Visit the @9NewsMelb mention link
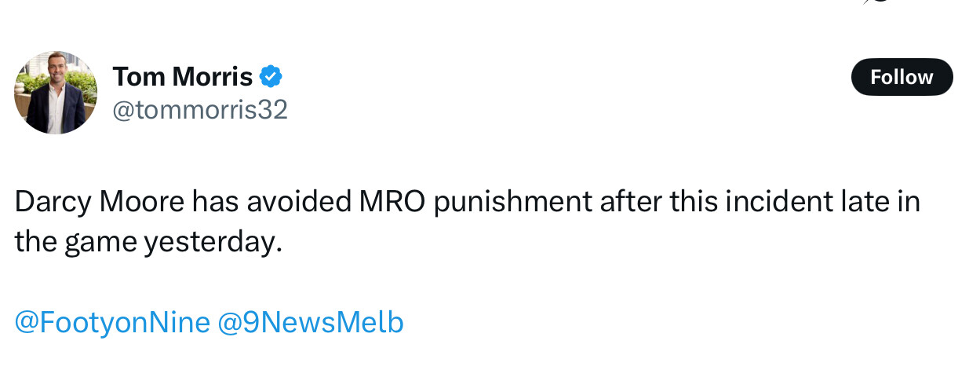The image size is (980, 370). [x=310, y=322]
